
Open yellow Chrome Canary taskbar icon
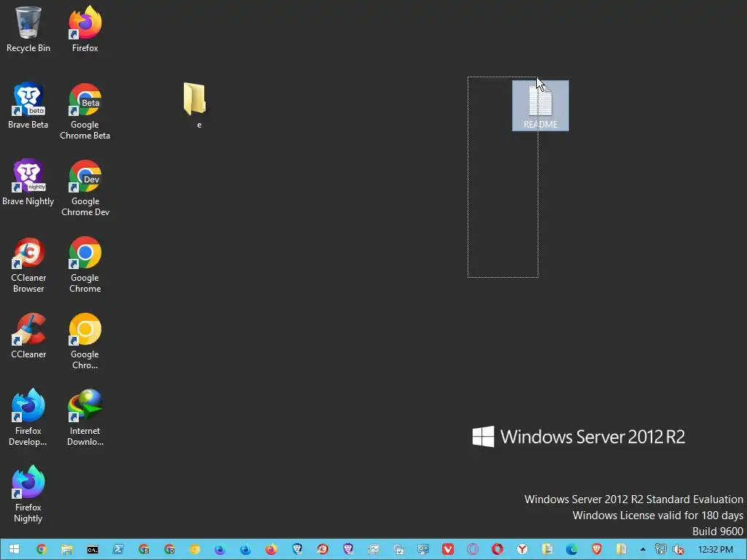194,549
